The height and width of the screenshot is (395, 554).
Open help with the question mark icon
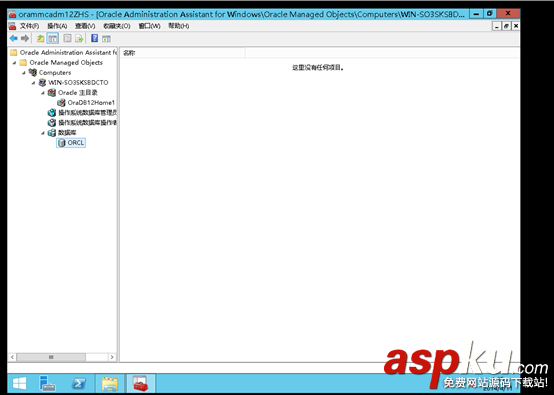[x=94, y=38]
